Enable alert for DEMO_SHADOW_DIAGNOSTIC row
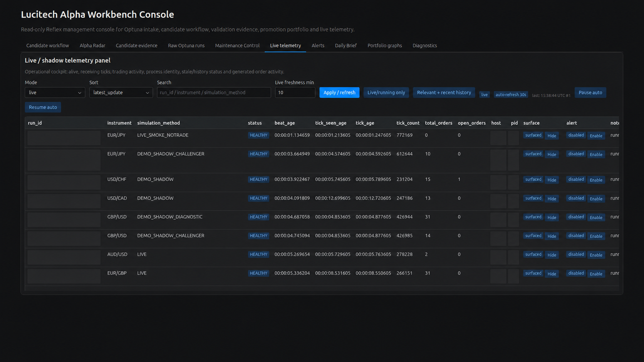644x362 pixels. pos(596,218)
